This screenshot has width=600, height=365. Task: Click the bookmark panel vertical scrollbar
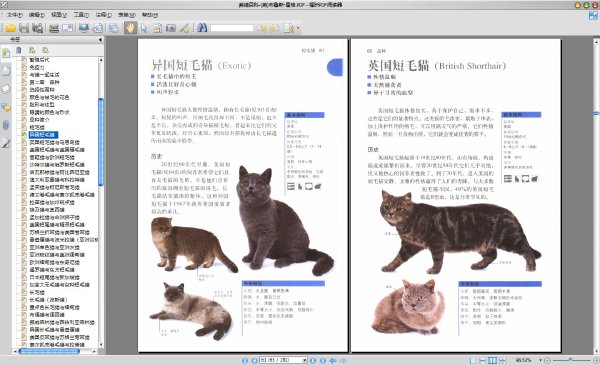click(101, 142)
